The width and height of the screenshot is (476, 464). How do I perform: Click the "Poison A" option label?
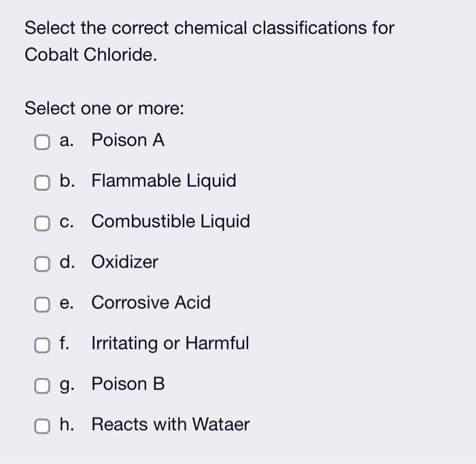[128, 141]
